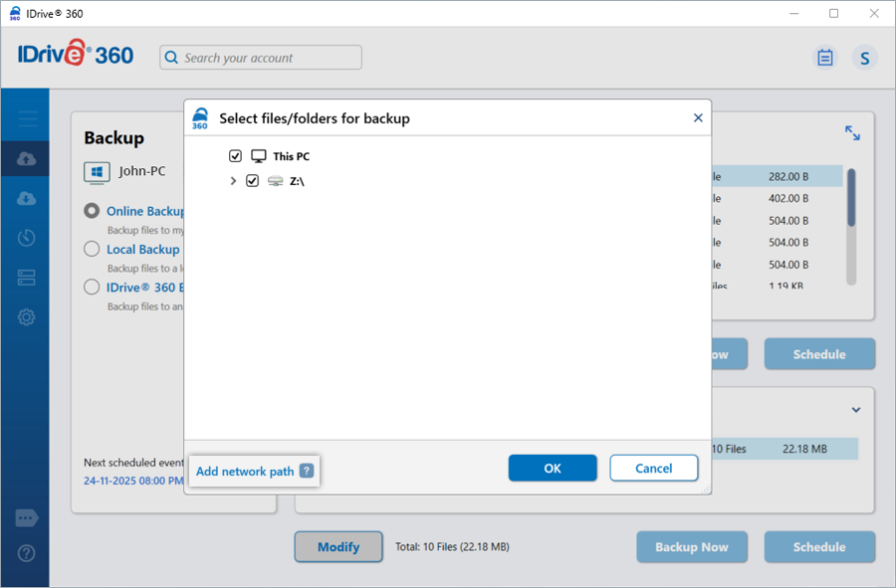Click the expand arrows icon in backup panel
The image size is (896, 588).
tap(852, 133)
